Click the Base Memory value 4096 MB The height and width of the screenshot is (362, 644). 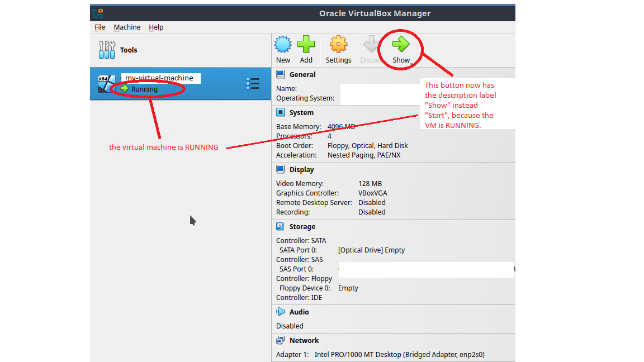341,127
